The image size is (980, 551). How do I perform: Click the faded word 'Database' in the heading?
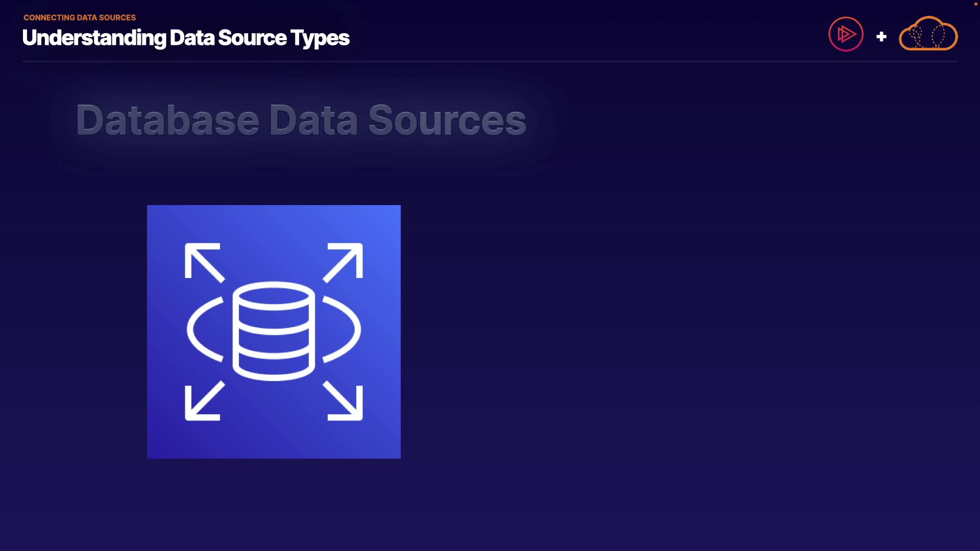[x=167, y=120]
